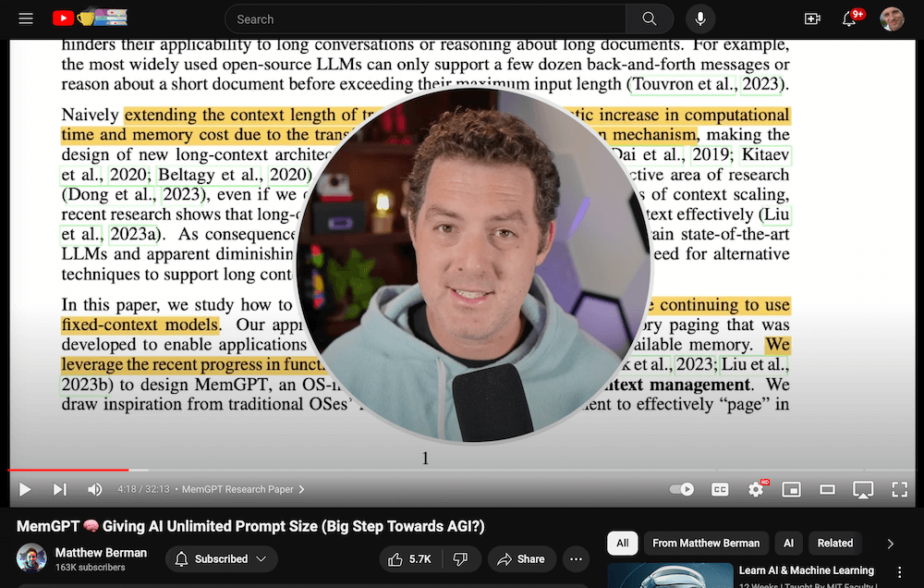
Task: Cast video to a TV
Action: (863, 489)
